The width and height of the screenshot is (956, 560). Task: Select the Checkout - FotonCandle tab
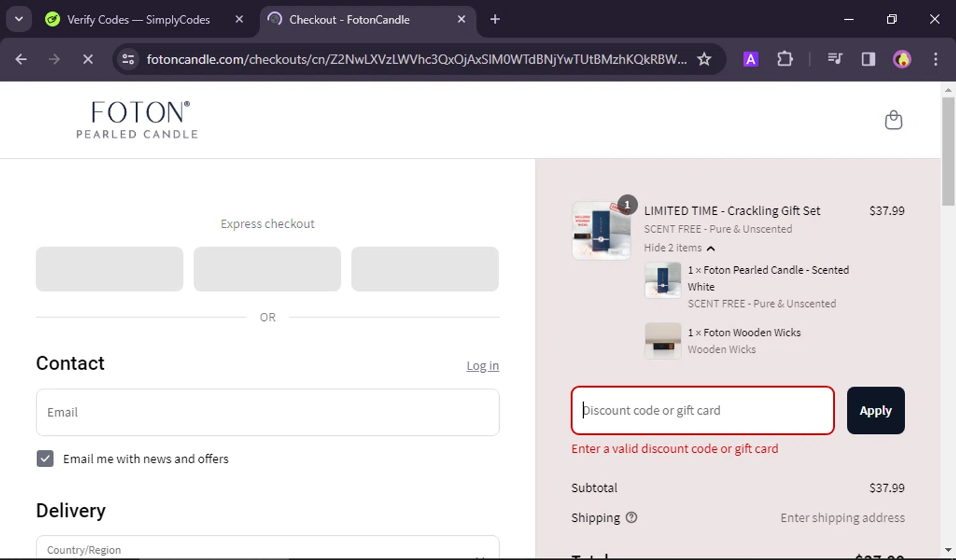[367, 19]
